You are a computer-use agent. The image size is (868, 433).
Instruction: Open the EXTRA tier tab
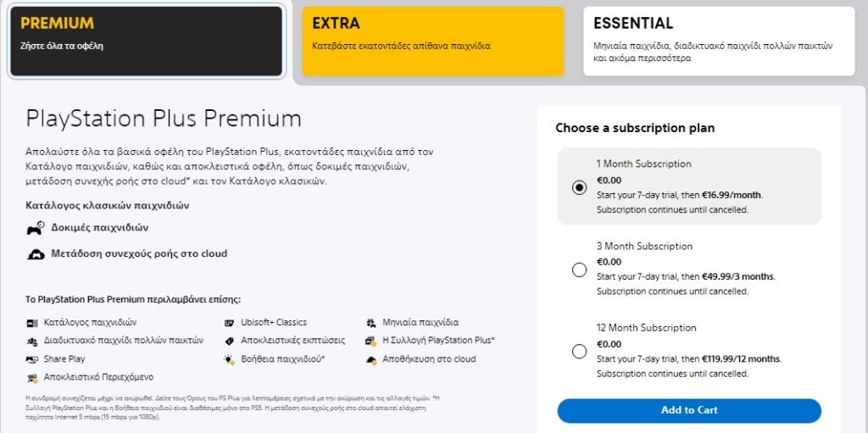point(432,42)
